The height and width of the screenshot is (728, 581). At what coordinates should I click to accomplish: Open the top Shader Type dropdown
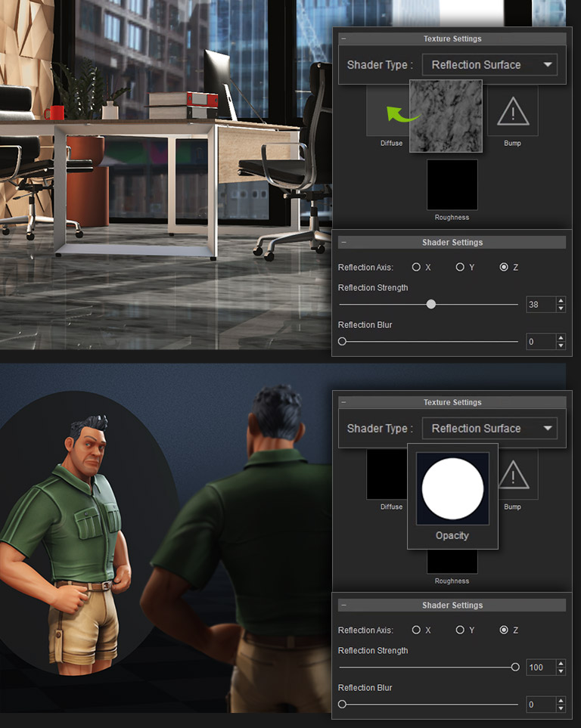click(x=489, y=65)
